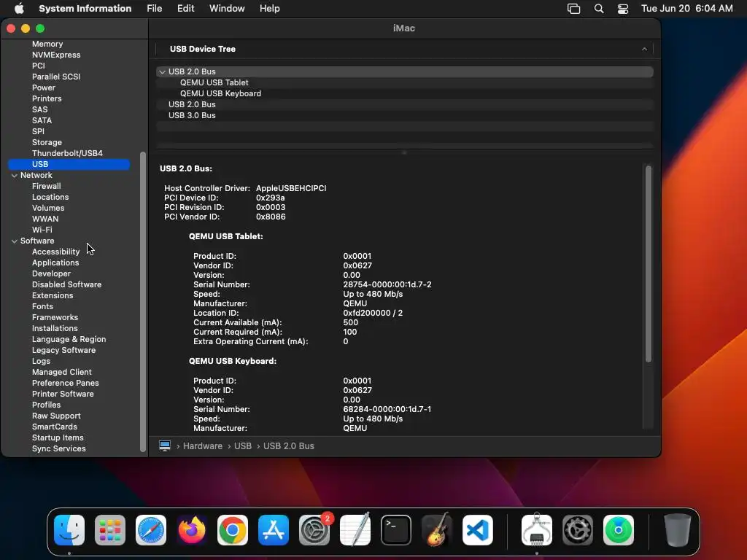Open Finder from the Dock
This screenshot has width=747, height=560.
pyautogui.click(x=69, y=530)
